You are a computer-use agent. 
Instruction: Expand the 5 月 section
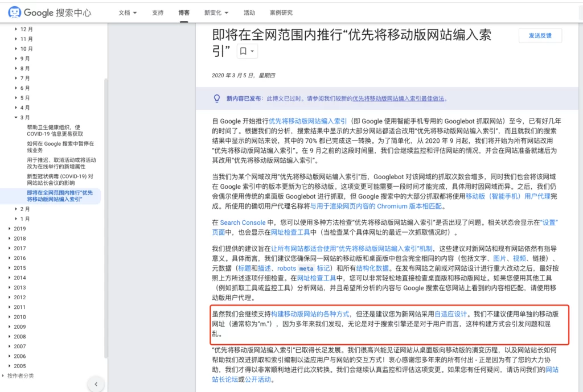[x=23, y=98]
